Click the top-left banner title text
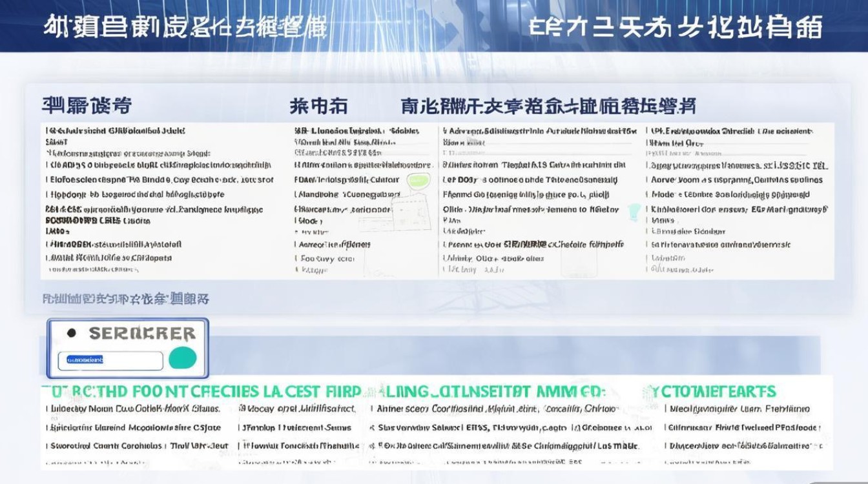 (x=185, y=27)
